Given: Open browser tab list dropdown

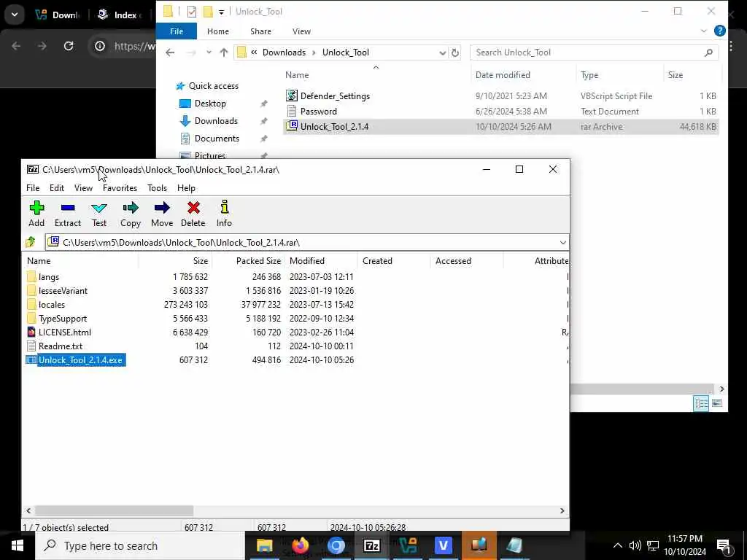Looking at the screenshot, I should tap(15, 15).
